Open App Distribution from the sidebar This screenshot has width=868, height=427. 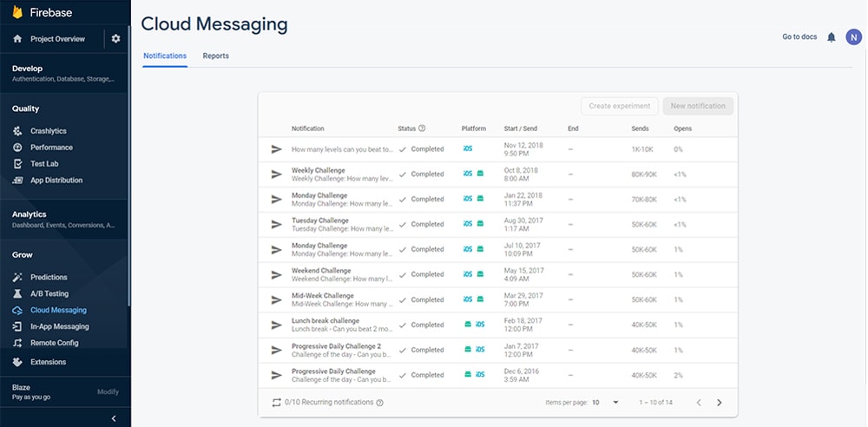click(56, 180)
